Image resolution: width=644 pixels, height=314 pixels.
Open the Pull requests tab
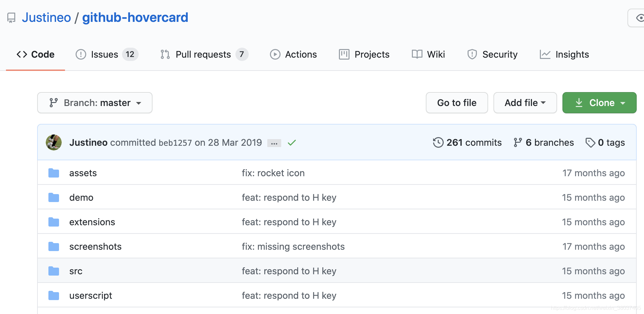pyautogui.click(x=204, y=54)
